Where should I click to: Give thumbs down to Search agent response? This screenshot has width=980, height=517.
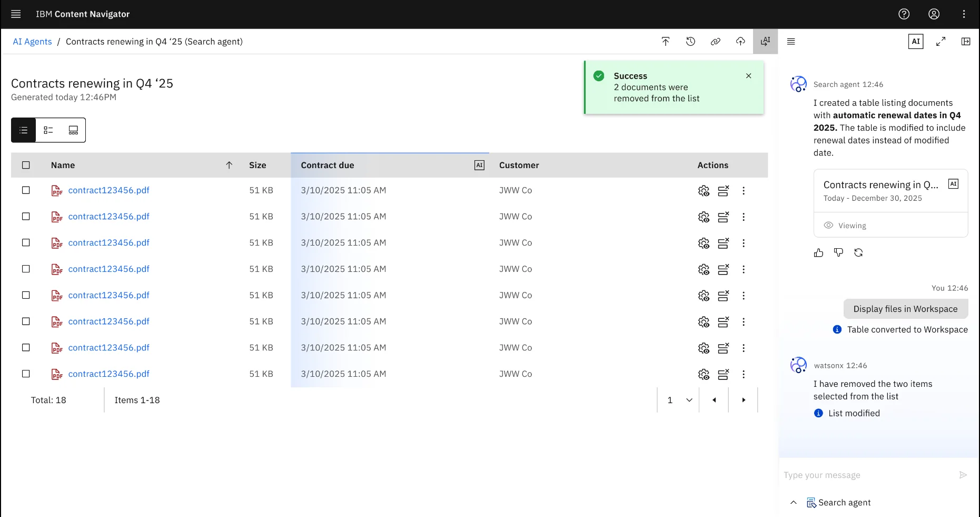pos(838,253)
